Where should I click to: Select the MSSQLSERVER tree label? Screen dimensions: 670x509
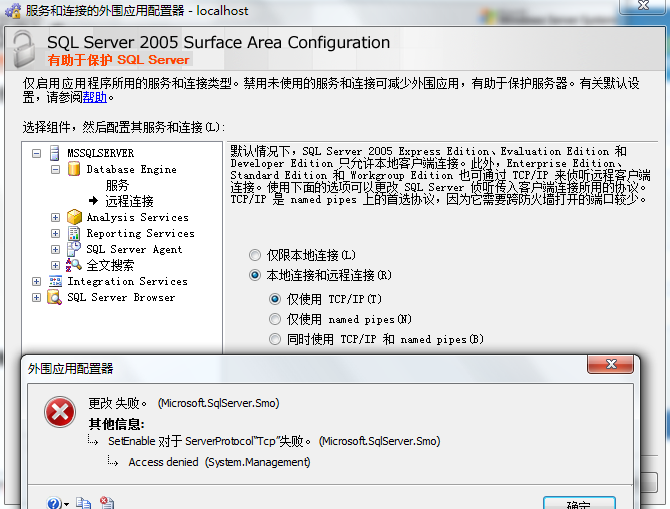tap(100, 153)
